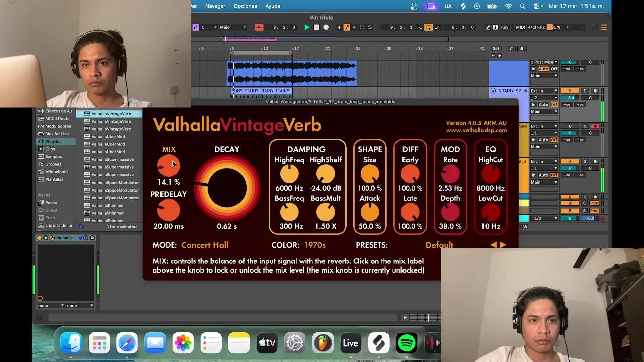Toggle the purple Scale Mode icon

click(x=196, y=27)
